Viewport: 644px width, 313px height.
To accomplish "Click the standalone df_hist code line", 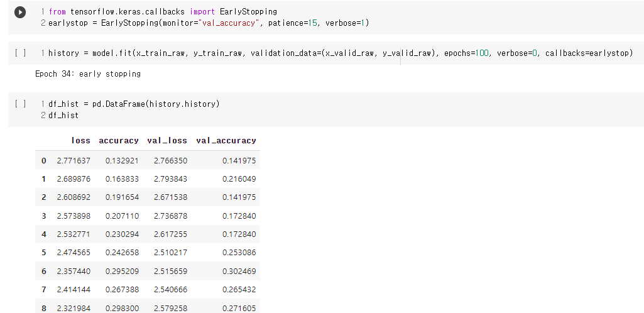I will point(63,116).
